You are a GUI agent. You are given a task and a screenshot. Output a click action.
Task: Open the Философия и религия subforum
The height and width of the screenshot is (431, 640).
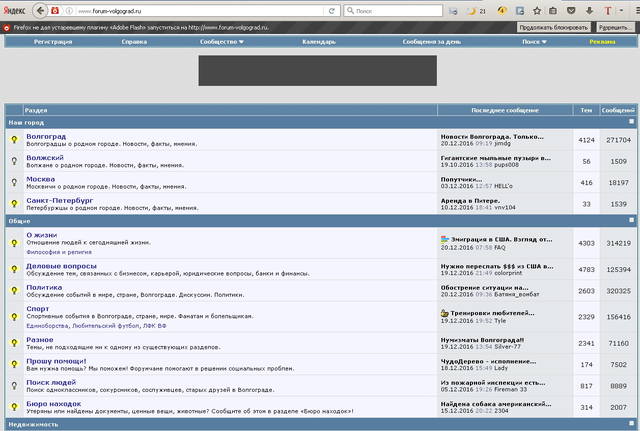click(x=59, y=252)
